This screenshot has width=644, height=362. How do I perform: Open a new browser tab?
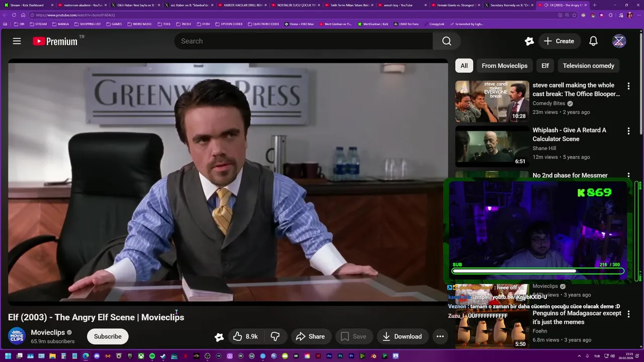point(595,5)
